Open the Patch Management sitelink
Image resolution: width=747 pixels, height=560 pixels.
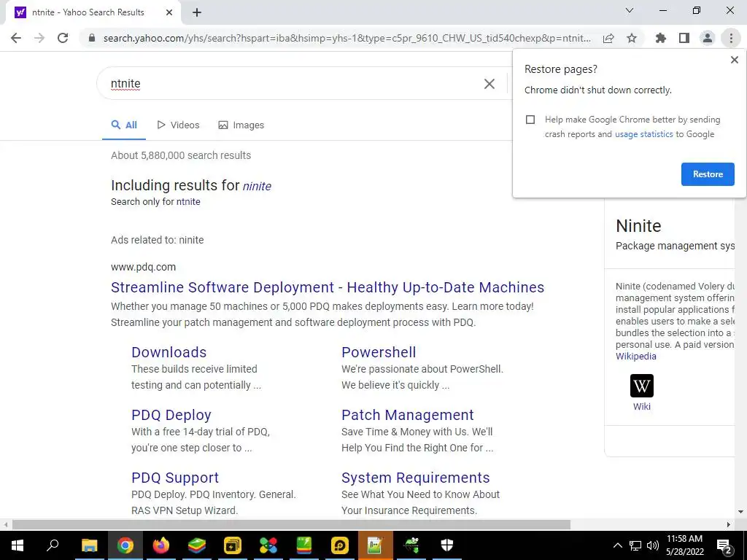click(407, 415)
